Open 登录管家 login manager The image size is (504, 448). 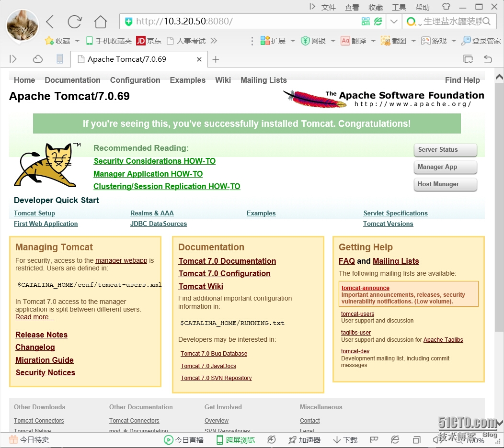pos(481,41)
